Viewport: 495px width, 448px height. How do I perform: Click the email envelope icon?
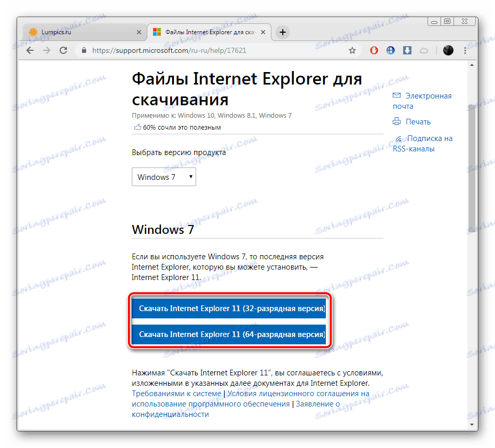[x=396, y=95]
